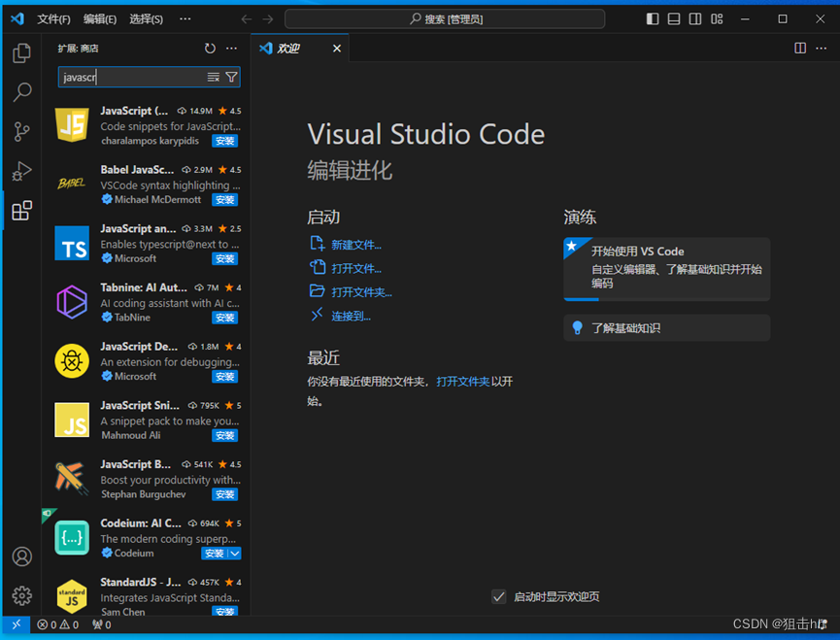Click the 打开文件... link
The image size is (840, 640).
click(356, 268)
